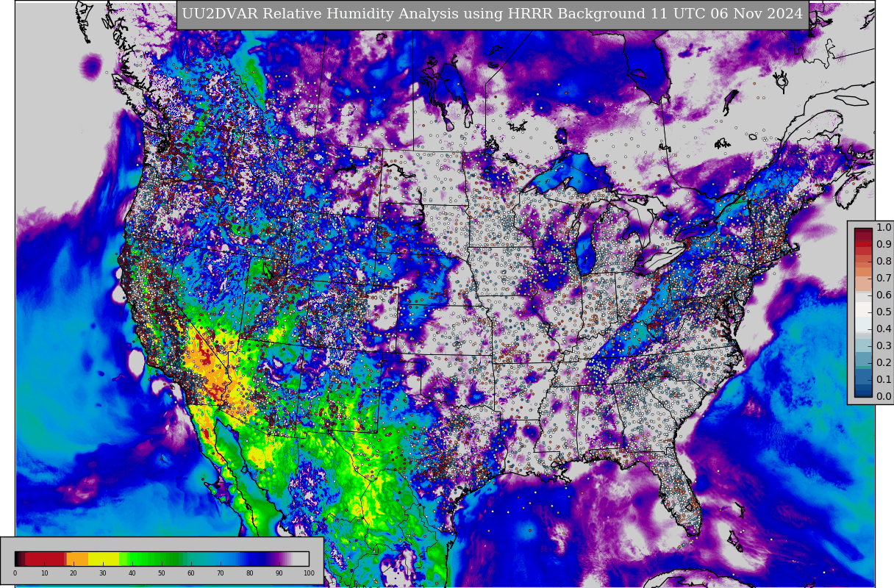Click the '0.5' label on the vertical colorbar
This screenshot has height=588, width=894.
click(x=884, y=312)
